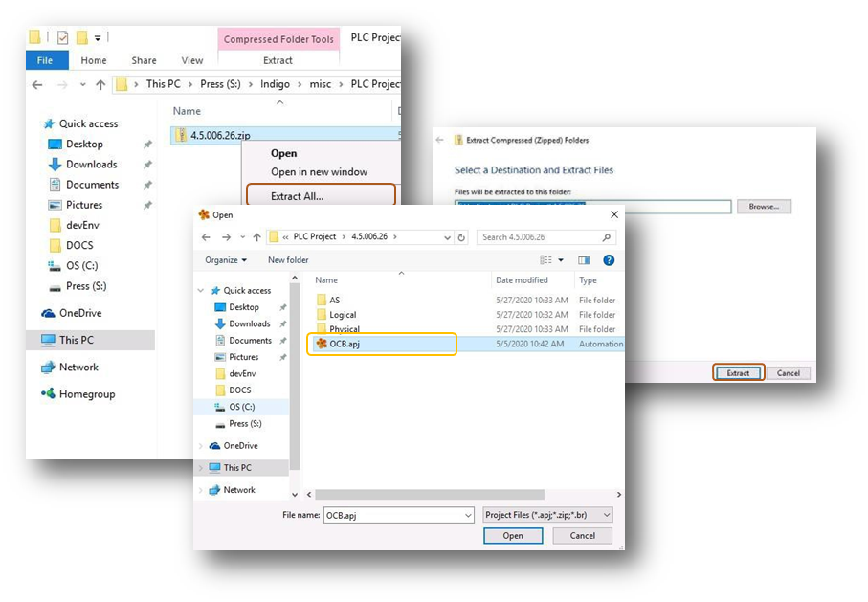Open the Organize dropdown menu
The width and height of the screenshot is (868, 602).
[225, 260]
